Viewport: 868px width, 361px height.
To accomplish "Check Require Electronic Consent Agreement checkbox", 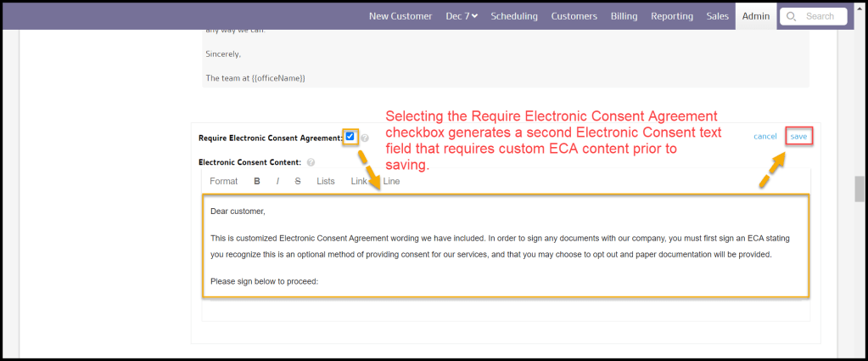I will [350, 137].
